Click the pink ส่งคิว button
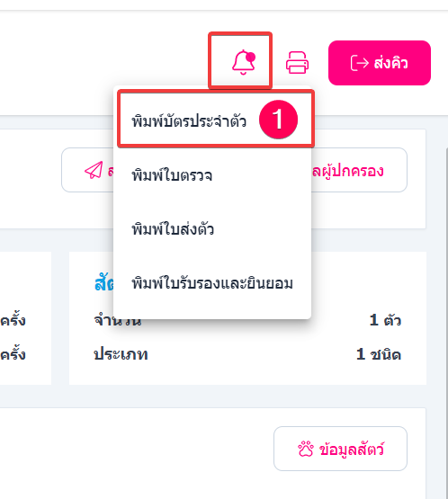 point(380,63)
